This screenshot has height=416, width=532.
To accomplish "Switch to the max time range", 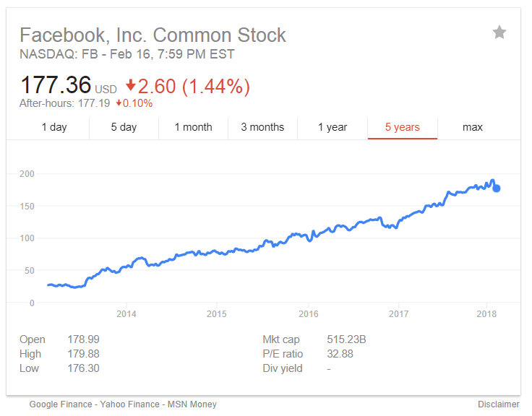I will (x=472, y=127).
